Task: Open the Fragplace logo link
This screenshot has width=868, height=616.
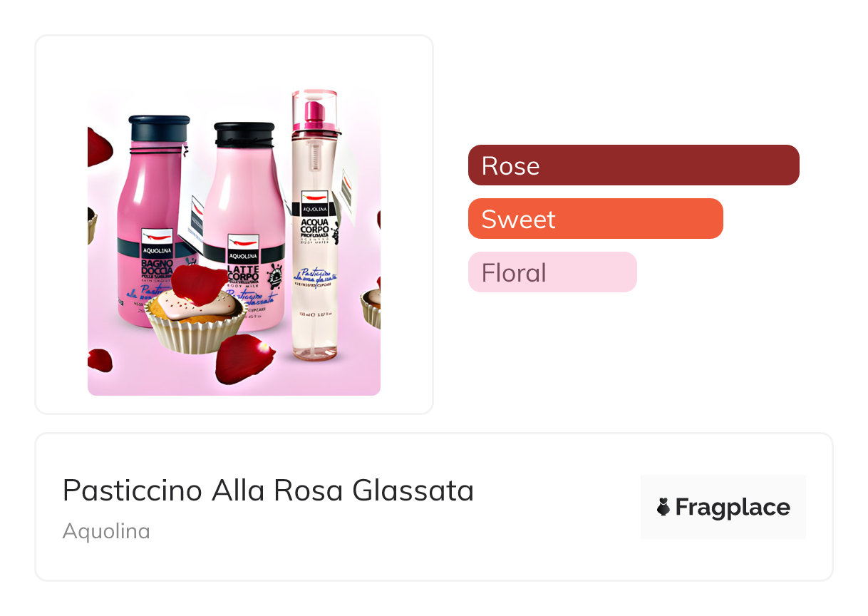Action: tap(723, 507)
